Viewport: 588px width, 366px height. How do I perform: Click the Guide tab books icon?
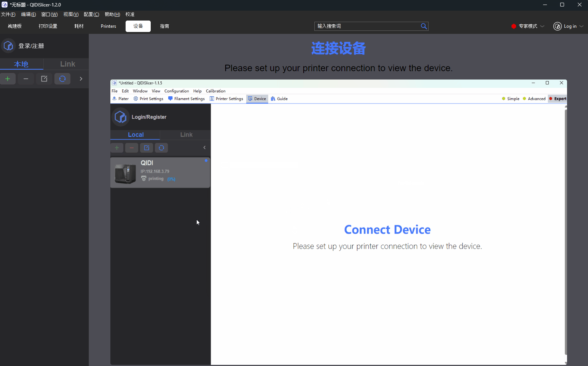pyautogui.click(x=273, y=99)
